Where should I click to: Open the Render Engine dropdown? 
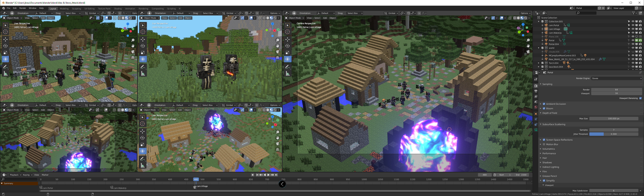click(616, 78)
